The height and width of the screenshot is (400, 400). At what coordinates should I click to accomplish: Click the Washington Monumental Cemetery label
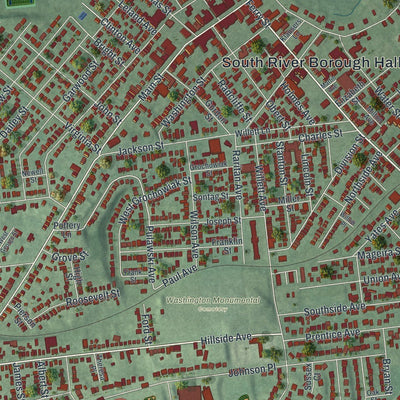[213, 304]
